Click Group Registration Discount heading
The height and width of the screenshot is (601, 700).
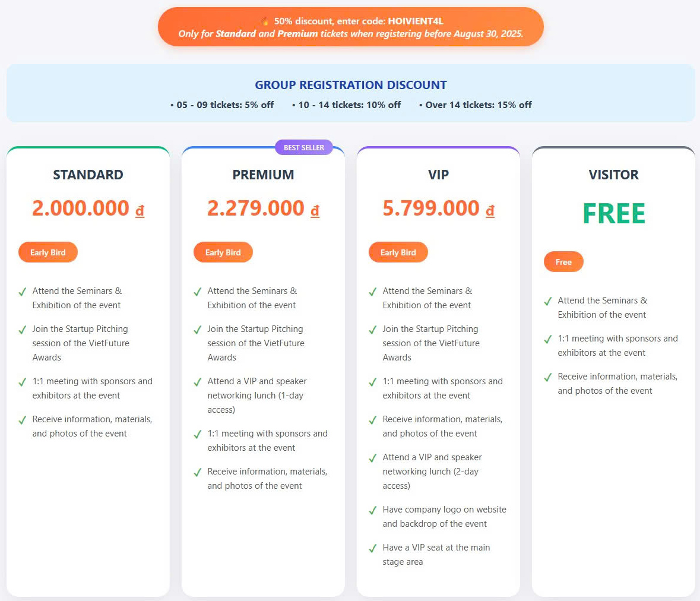[351, 85]
